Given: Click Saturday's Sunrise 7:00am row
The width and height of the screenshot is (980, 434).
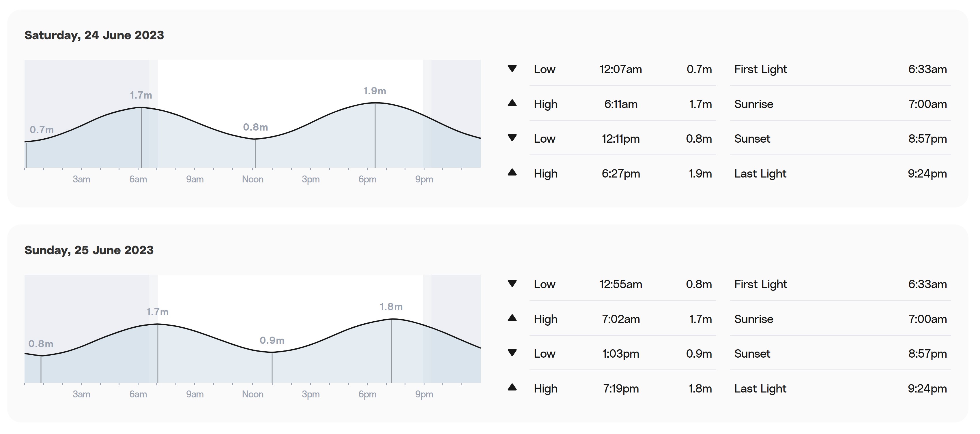Looking at the screenshot, I should [x=840, y=104].
